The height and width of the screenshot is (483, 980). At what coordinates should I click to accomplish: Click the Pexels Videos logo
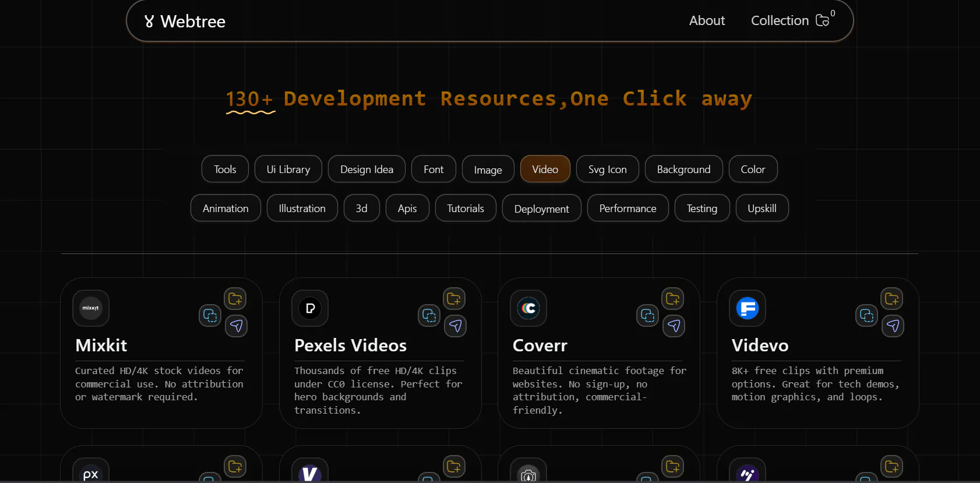pyautogui.click(x=310, y=308)
